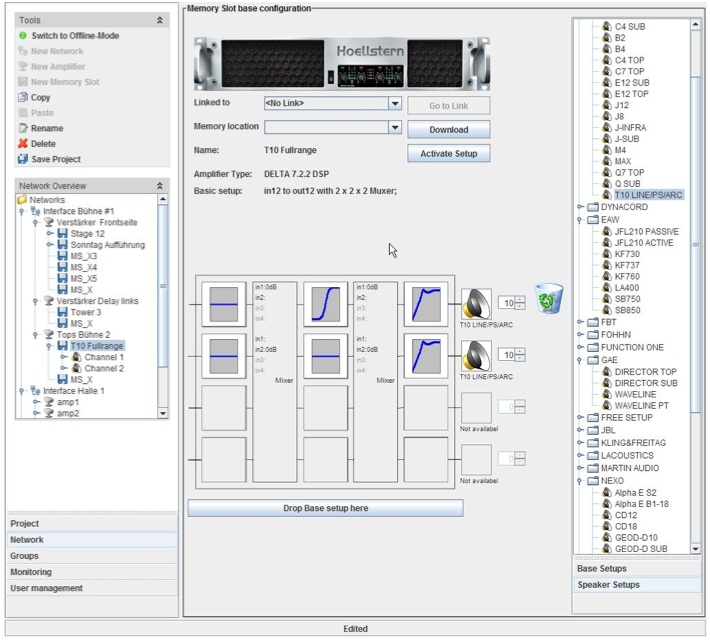Screen dimensions: 710x640
Task: Select the T10 Fullrange tree item
Action: (x=96, y=346)
